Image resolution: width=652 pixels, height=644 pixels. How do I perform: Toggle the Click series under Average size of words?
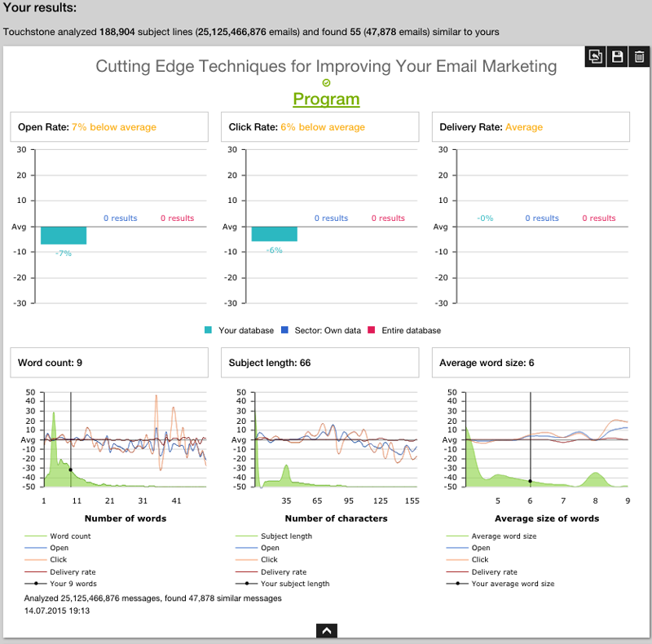coord(467,559)
